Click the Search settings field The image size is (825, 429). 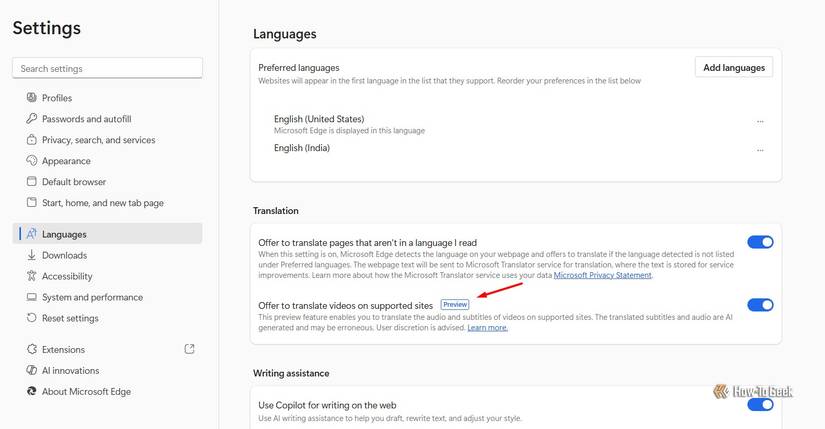[107, 68]
